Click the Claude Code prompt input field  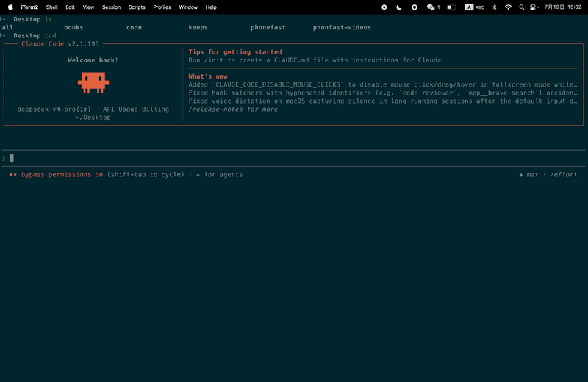(x=294, y=158)
